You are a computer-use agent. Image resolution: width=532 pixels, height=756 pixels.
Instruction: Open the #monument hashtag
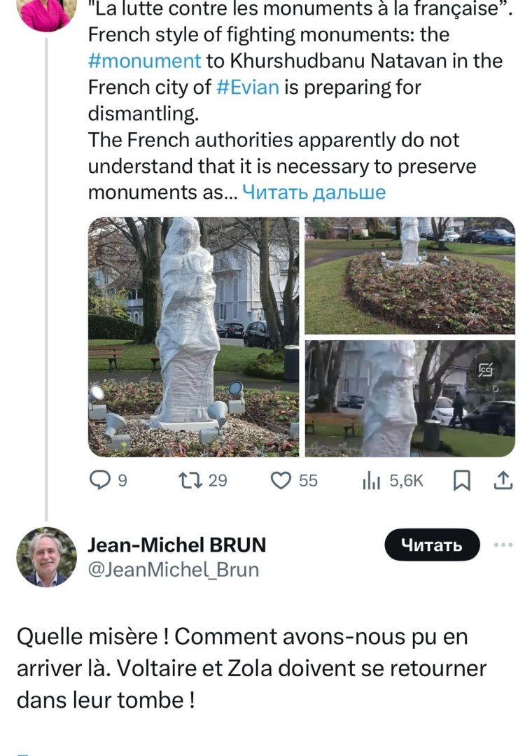[145, 60]
